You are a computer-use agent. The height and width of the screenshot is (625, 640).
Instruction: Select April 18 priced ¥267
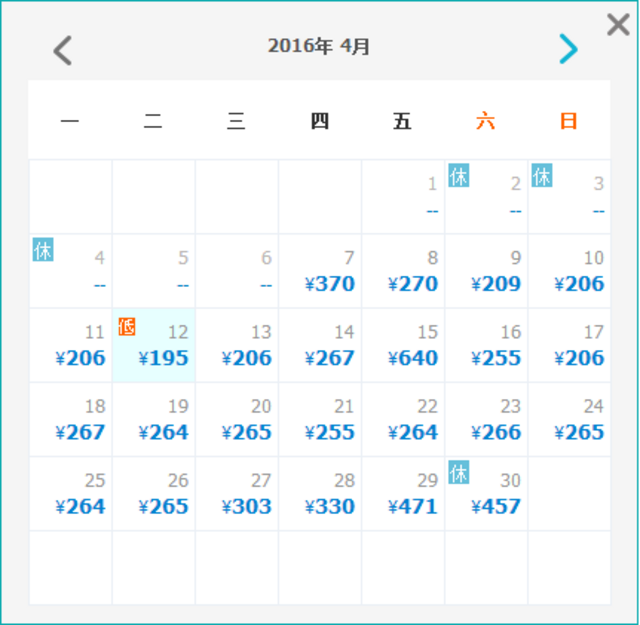(71, 420)
